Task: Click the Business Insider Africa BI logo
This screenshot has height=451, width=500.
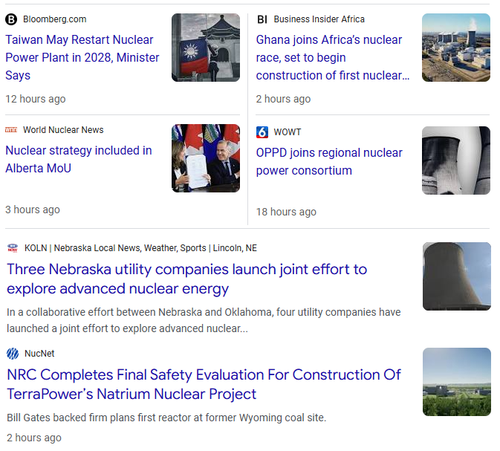Action: pyautogui.click(x=262, y=19)
